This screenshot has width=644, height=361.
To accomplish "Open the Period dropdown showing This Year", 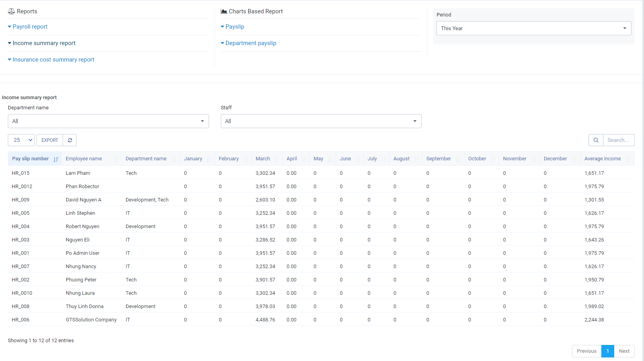I will click(534, 28).
